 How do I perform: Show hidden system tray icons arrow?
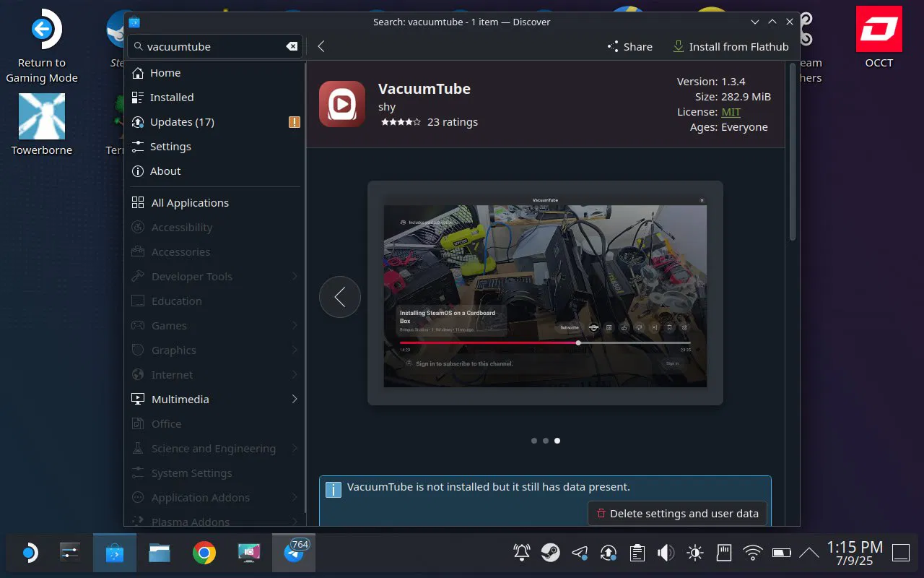809,553
